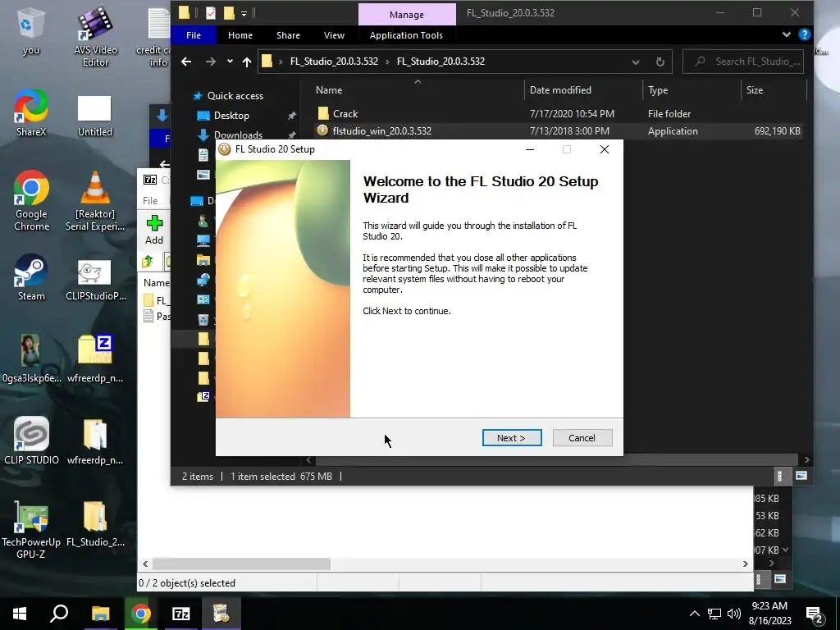Open the taskbar clock showing 9:23 AM

pos(769,614)
